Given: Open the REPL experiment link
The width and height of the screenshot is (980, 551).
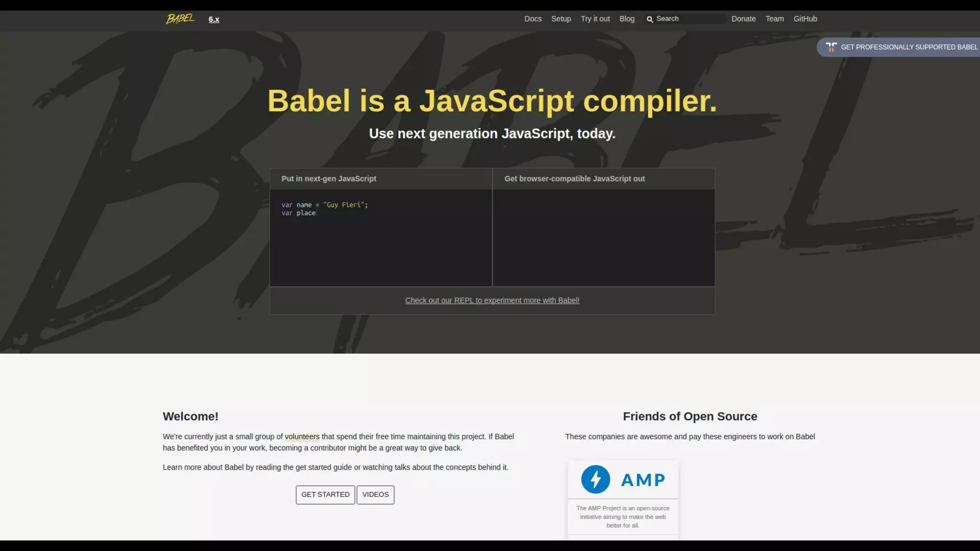Looking at the screenshot, I should (x=492, y=300).
